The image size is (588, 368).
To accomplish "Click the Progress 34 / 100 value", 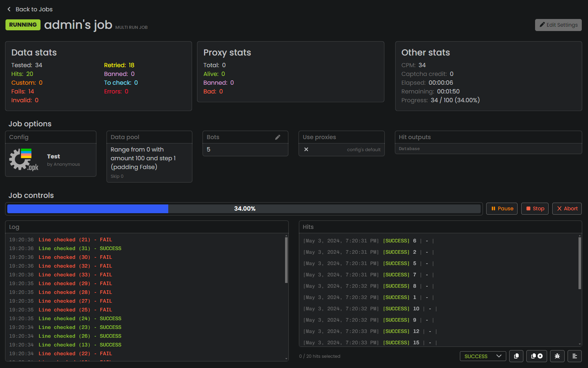I will click(x=455, y=100).
